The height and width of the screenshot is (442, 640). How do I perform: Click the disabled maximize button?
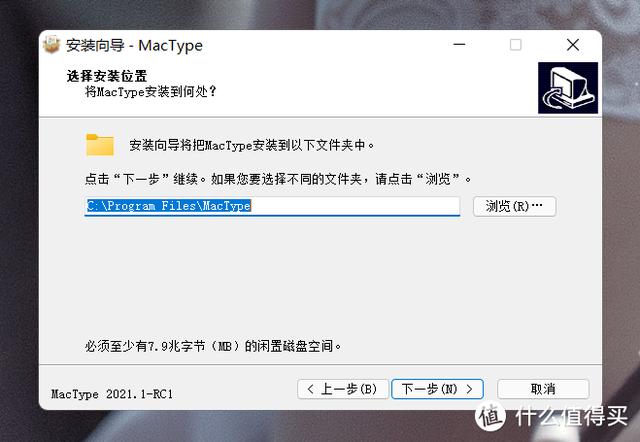516,44
